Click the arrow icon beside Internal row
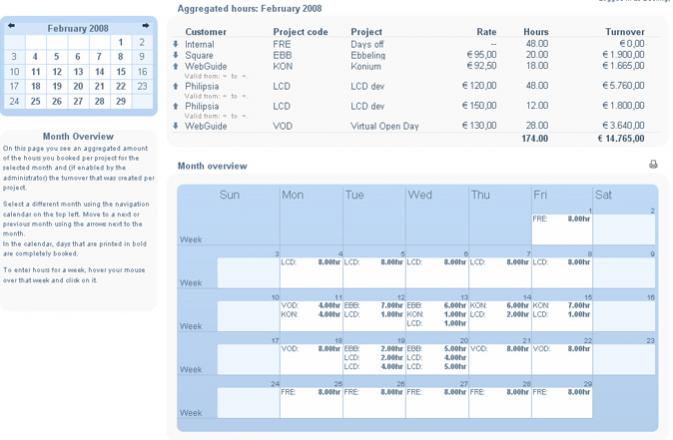The image size is (673, 440). (x=176, y=44)
